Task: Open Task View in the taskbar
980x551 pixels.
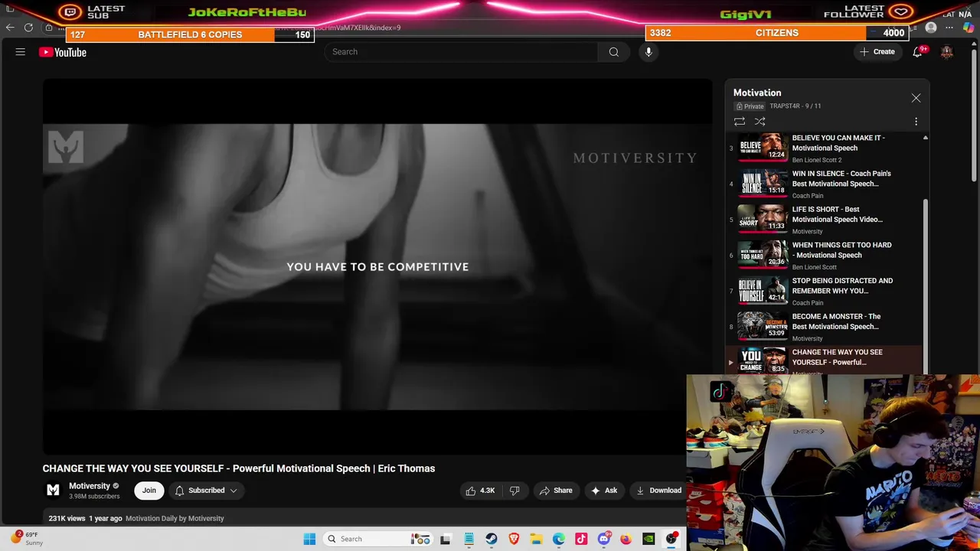Action: click(446, 539)
